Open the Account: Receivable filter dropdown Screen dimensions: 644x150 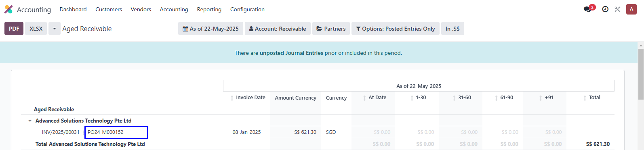tap(278, 29)
